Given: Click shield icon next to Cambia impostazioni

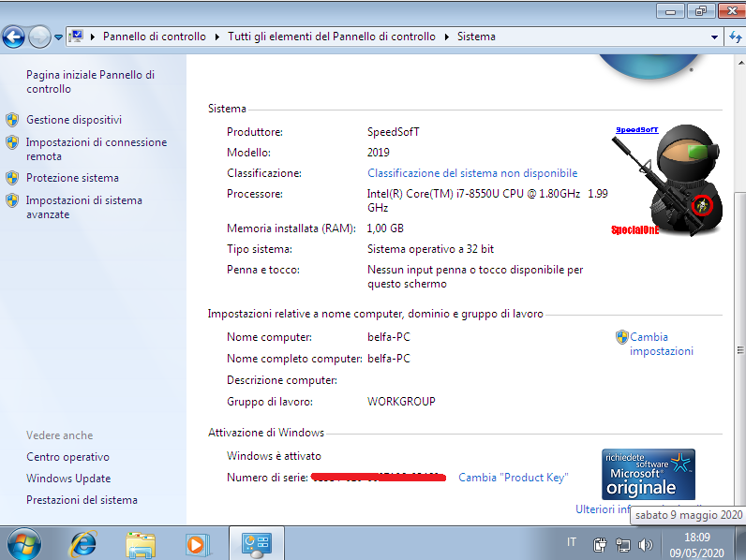Looking at the screenshot, I should 622,337.
